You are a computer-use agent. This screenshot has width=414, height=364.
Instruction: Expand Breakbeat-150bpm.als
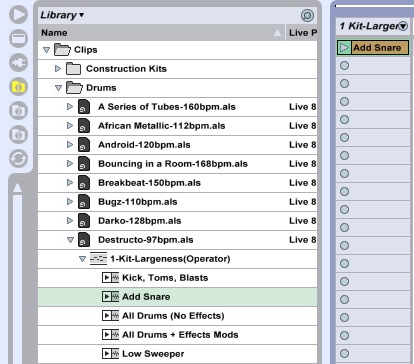(x=70, y=182)
